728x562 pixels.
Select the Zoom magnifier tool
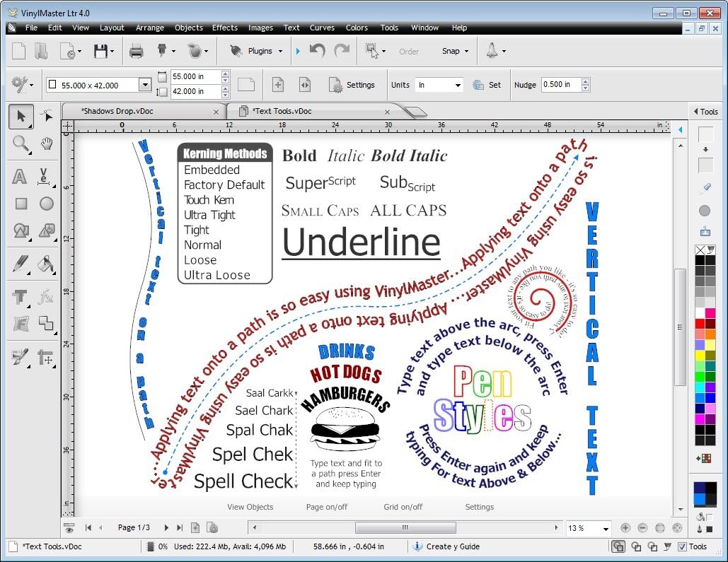(x=21, y=144)
